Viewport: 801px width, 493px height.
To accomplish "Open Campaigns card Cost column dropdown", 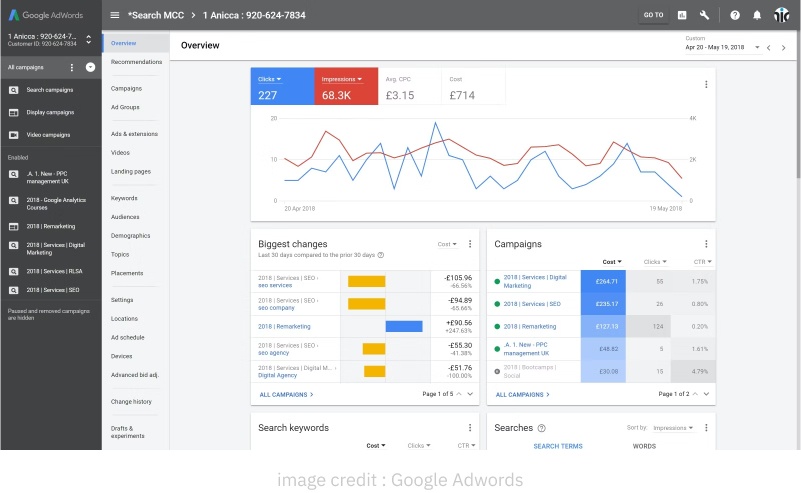I will pos(612,262).
